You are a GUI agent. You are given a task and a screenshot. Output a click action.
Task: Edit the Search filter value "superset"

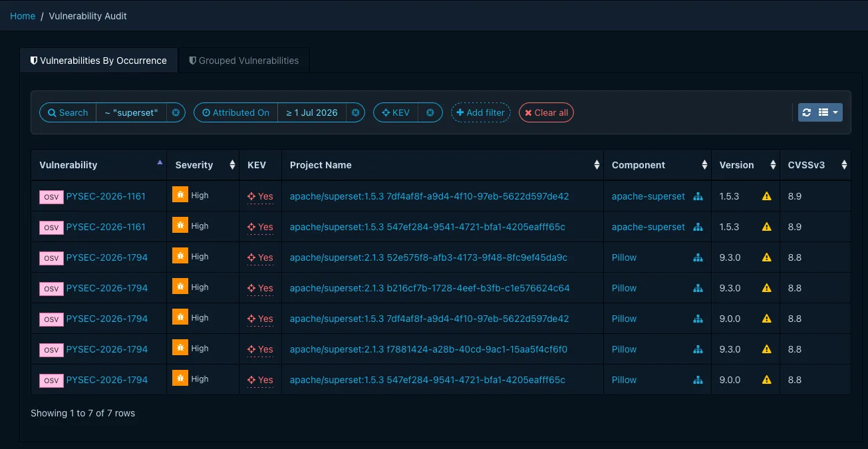(x=131, y=112)
